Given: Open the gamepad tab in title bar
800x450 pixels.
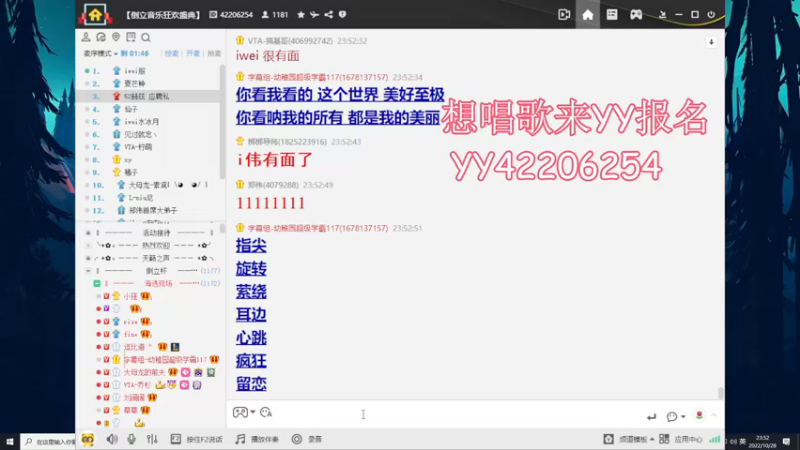Looking at the screenshot, I should (636, 14).
